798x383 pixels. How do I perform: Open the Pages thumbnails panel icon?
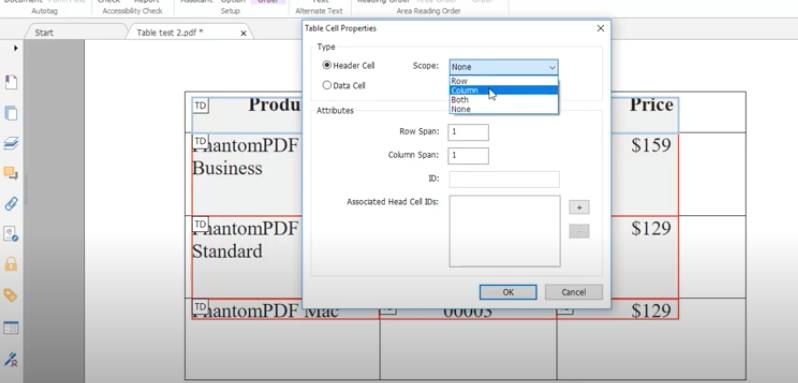(11, 113)
